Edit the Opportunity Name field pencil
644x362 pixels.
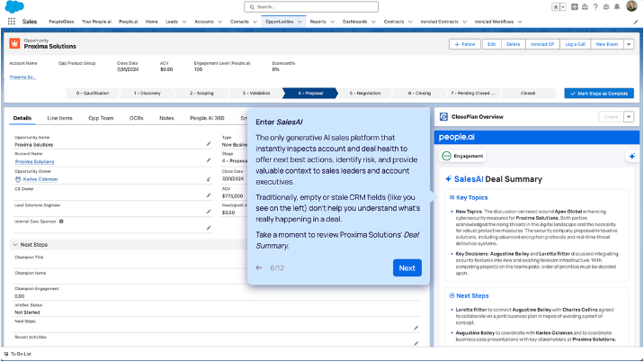click(x=209, y=143)
